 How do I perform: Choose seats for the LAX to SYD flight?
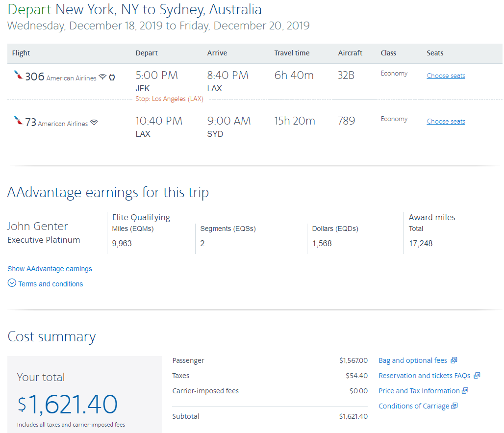coord(446,121)
